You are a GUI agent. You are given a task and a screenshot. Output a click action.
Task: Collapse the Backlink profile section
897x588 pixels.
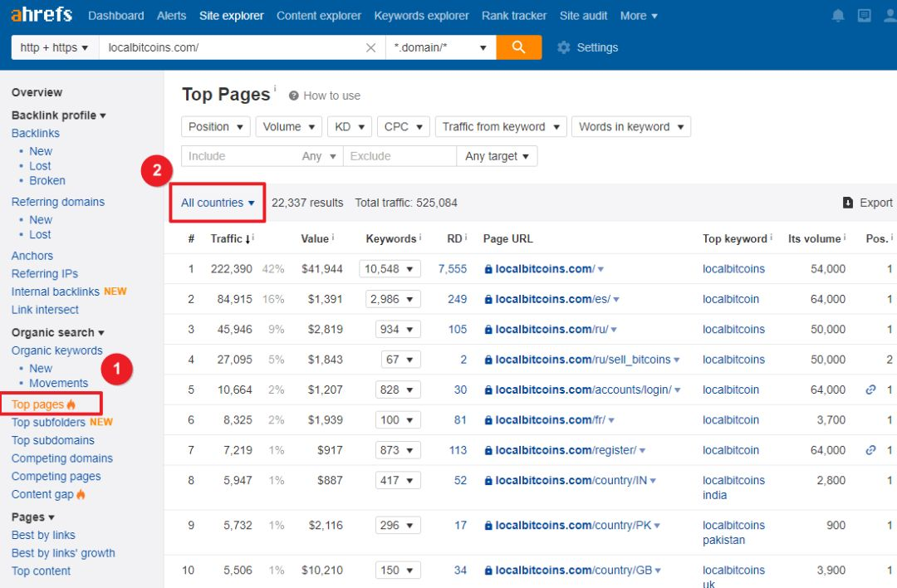tap(58, 115)
